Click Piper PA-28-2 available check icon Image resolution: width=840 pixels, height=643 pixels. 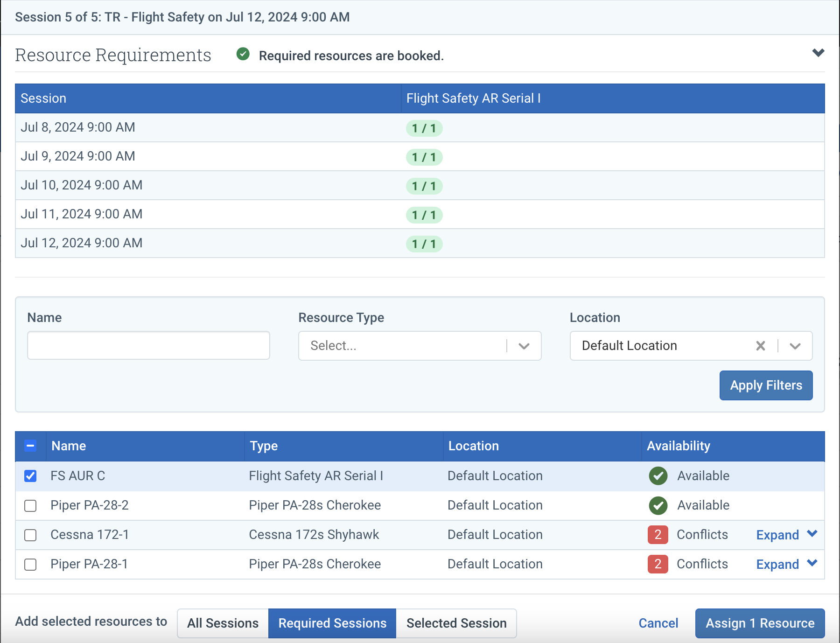pyautogui.click(x=658, y=505)
